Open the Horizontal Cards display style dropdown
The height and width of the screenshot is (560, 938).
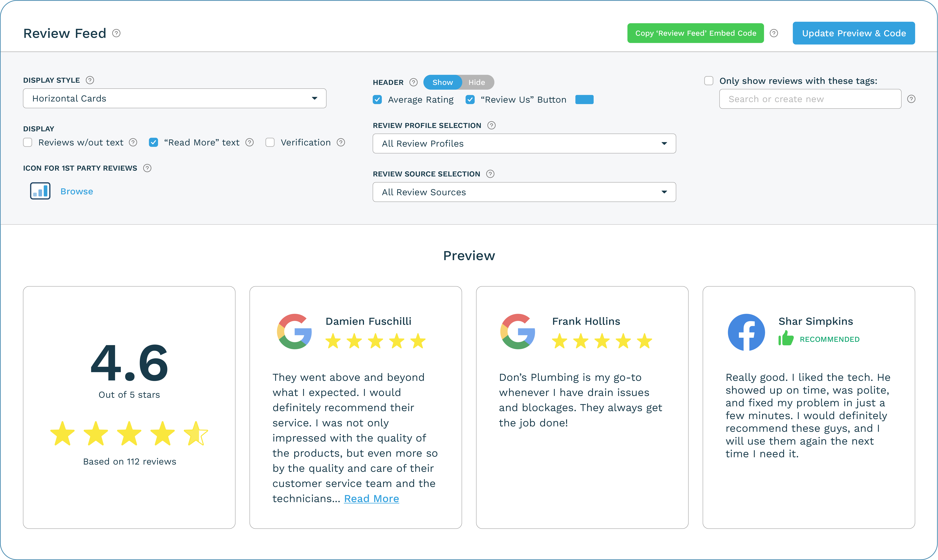click(x=174, y=99)
